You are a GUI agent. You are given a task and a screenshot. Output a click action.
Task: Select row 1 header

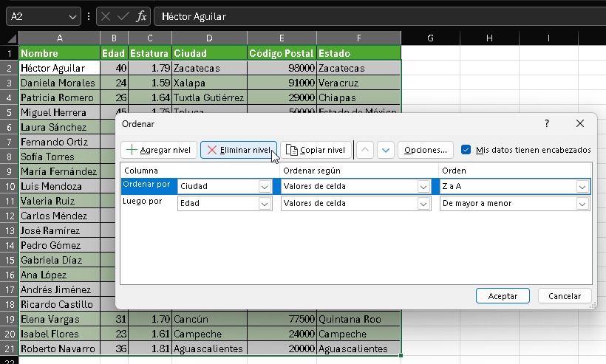(x=10, y=53)
